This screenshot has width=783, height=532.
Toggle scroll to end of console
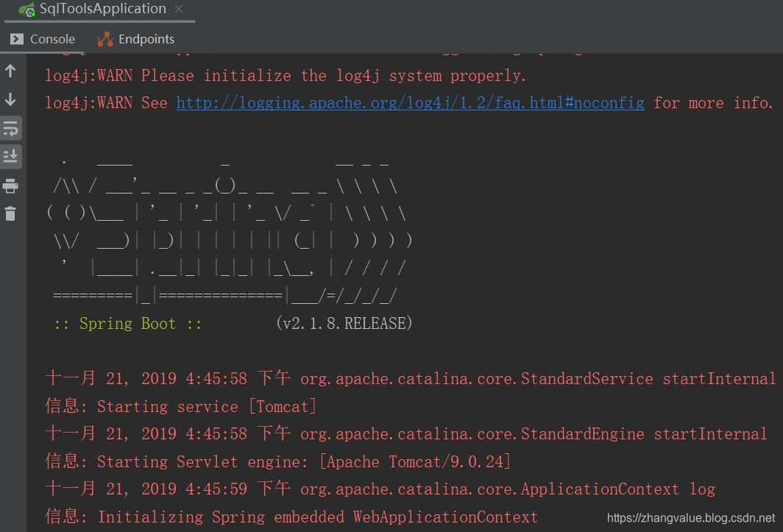tap(10, 156)
